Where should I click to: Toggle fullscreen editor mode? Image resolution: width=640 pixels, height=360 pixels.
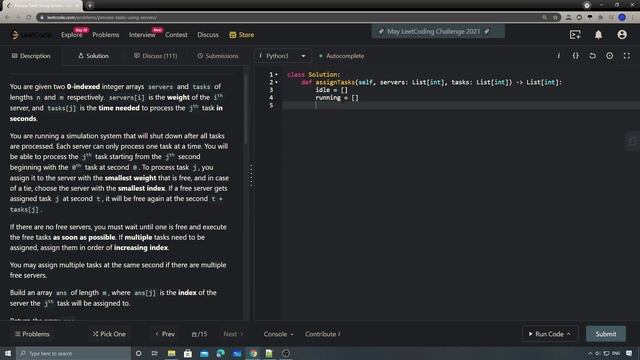click(x=627, y=56)
